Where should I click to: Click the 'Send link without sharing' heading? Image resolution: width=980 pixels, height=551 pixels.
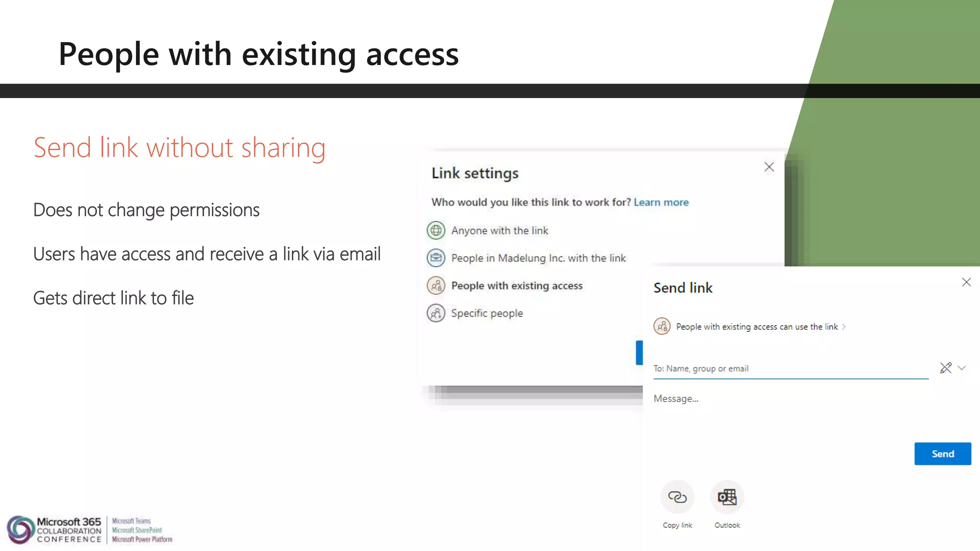point(179,147)
